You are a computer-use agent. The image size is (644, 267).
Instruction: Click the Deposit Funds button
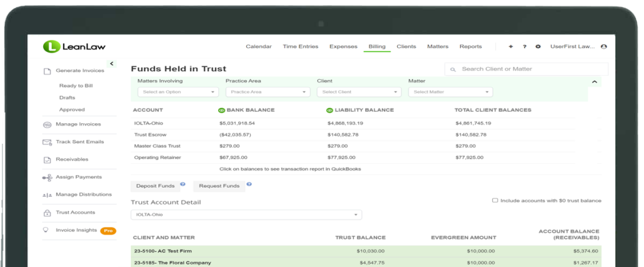click(155, 186)
